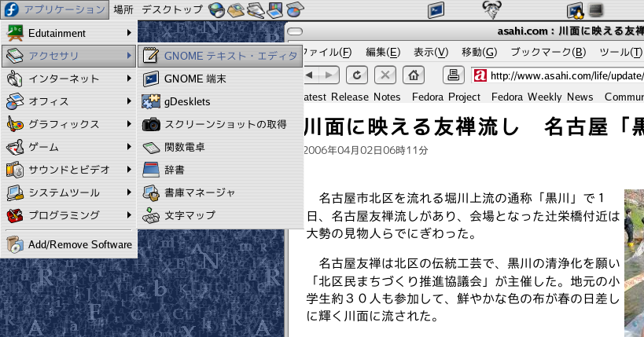
Task: Open the ブックマーク(B) browser menu
Action: point(548,53)
